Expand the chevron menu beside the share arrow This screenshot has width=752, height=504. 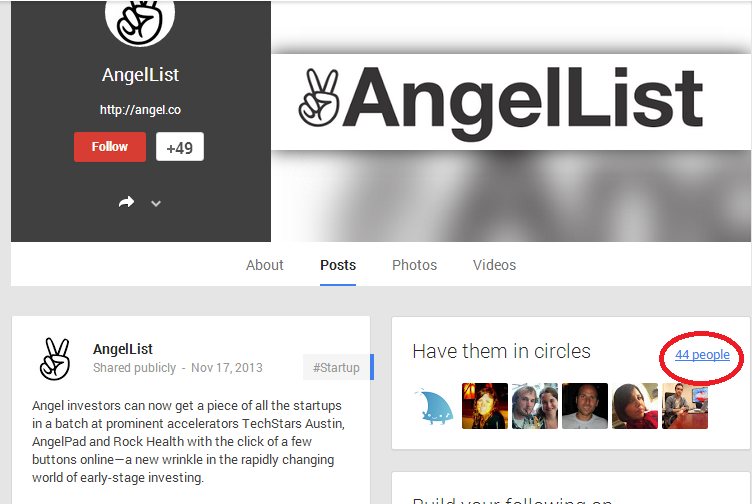pyautogui.click(x=156, y=203)
